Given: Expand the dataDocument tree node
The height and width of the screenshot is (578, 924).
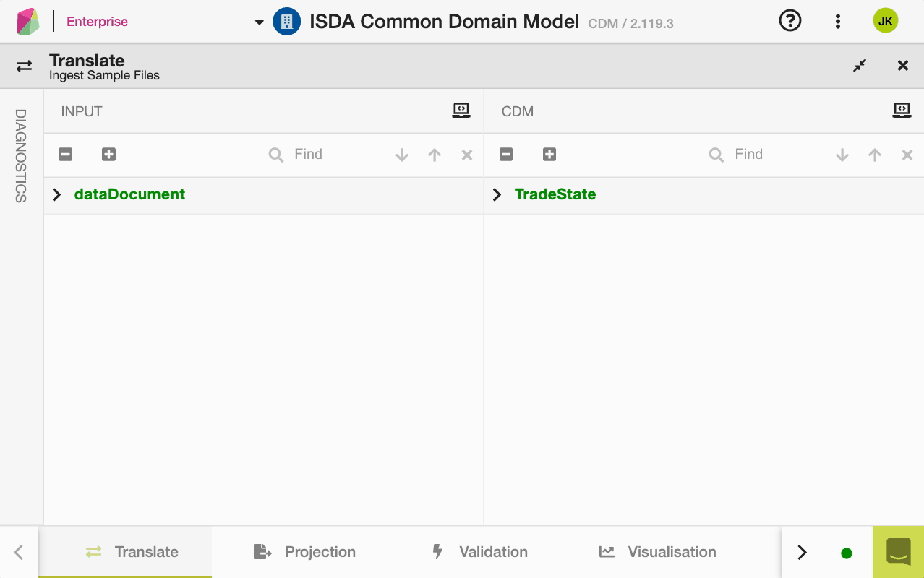Looking at the screenshot, I should [x=57, y=194].
